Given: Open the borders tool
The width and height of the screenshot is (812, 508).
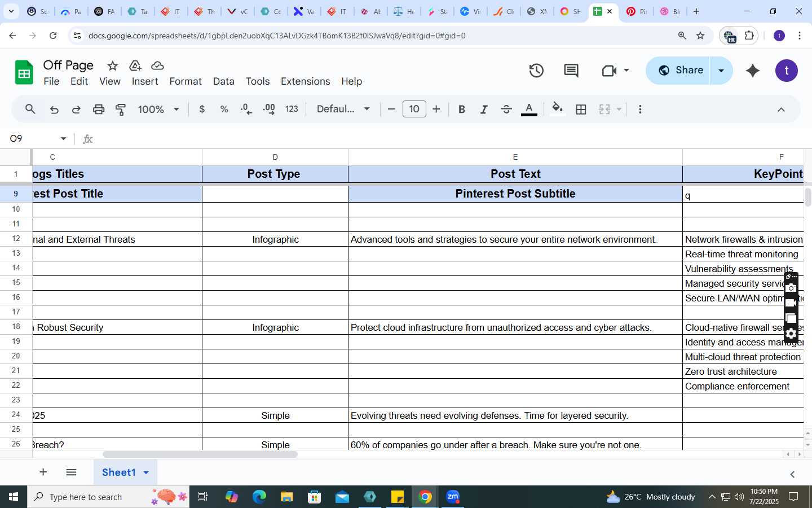Looking at the screenshot, I should (x=581, y=110).
